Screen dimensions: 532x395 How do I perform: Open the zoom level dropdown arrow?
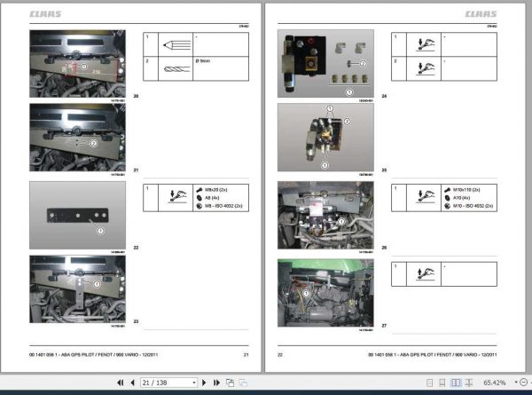click(x=516, y=383)
